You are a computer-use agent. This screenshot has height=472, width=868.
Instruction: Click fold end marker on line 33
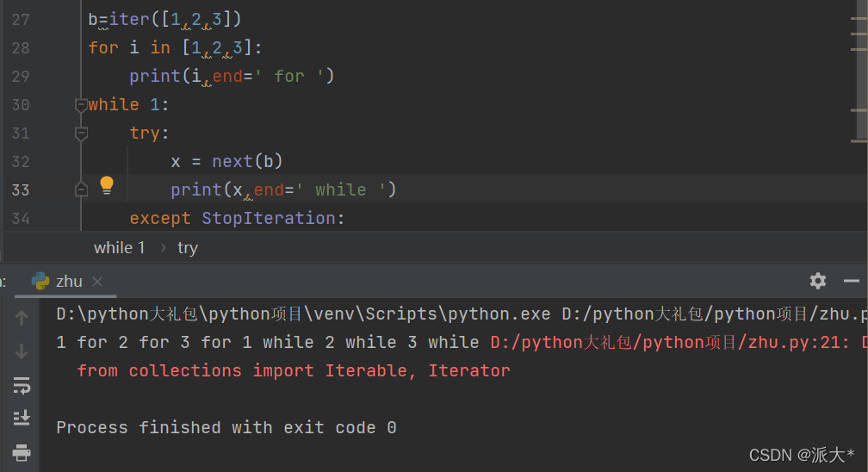tap(81, 189)
